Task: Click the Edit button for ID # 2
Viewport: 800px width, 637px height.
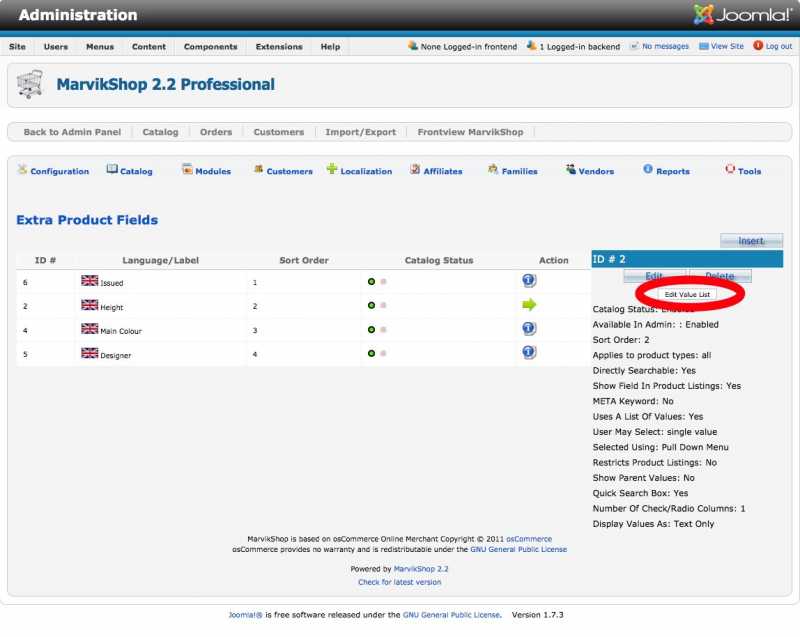Action: point(655,276)
